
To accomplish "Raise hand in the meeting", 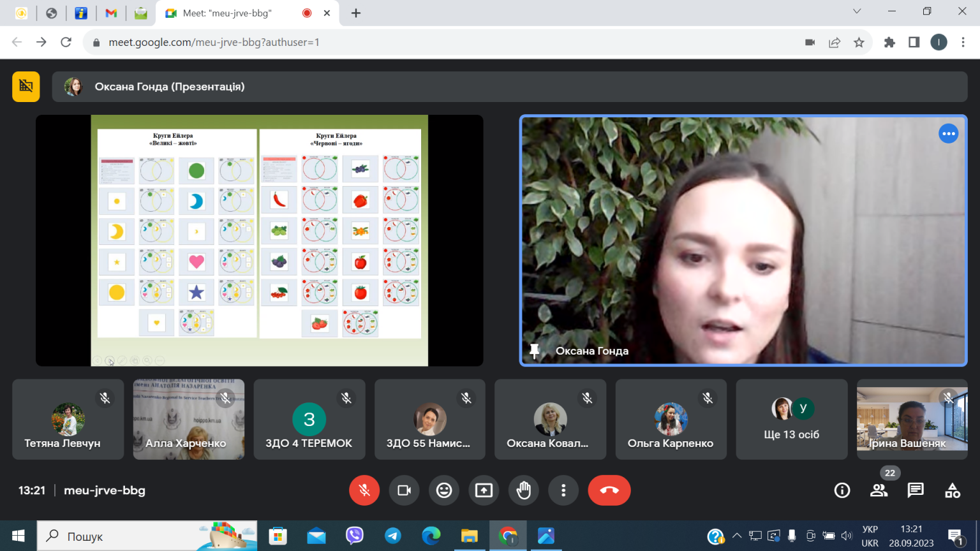I will click(x=524, y=490).
